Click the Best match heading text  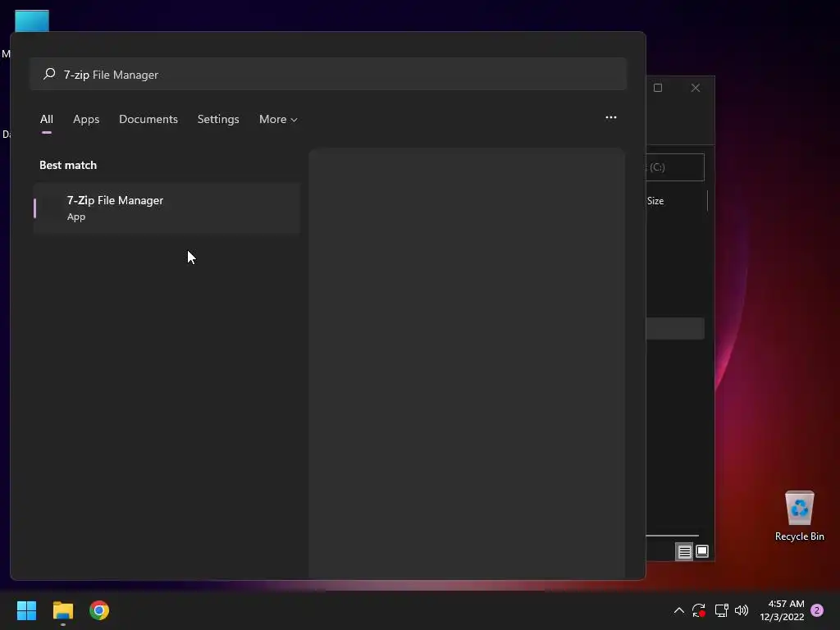68,165
